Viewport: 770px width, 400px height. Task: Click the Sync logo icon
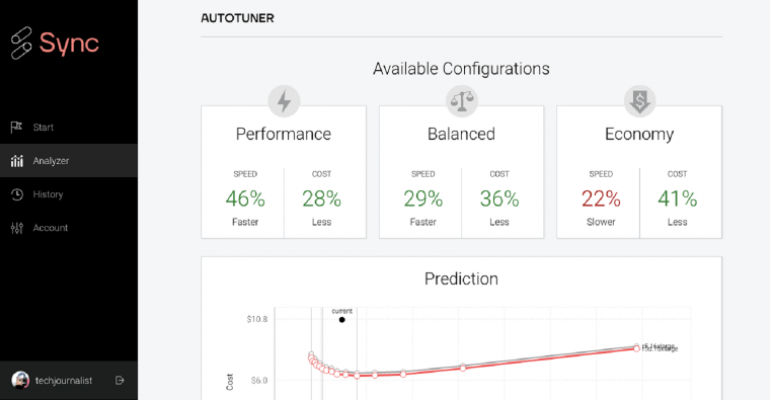[x=20, y=43]
